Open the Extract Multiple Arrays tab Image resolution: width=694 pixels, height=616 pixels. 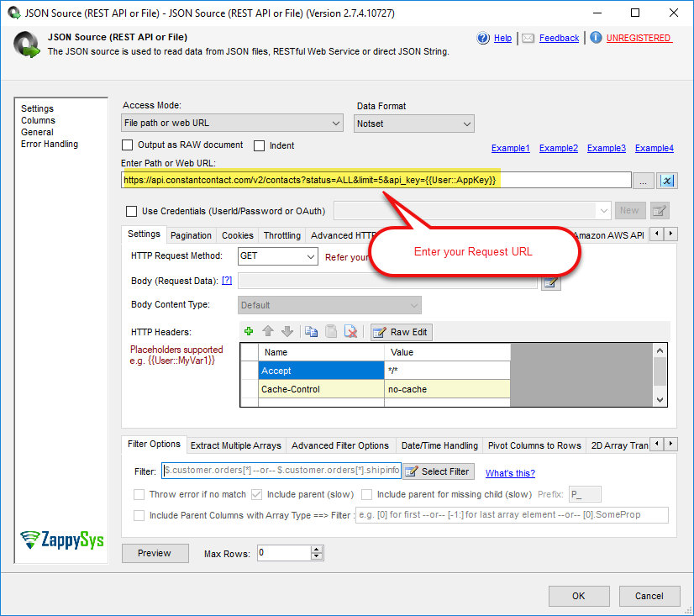click(x=236, y=445)
